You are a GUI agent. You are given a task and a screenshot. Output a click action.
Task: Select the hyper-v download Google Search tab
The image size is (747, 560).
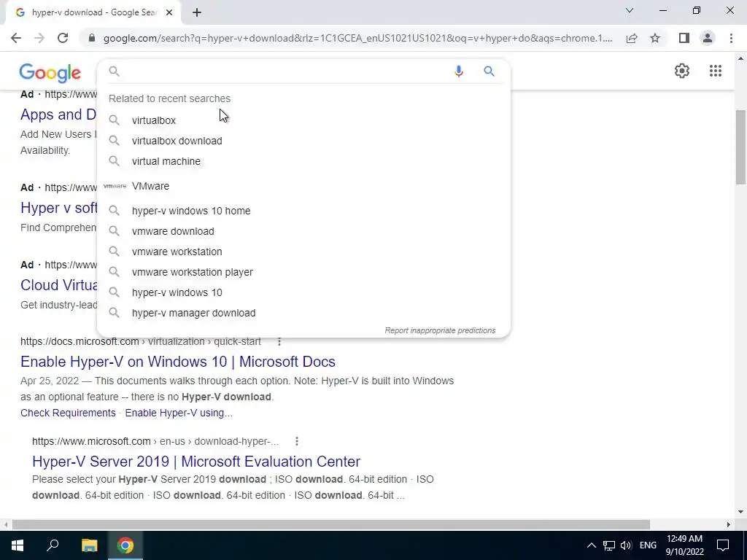point(93,12)
